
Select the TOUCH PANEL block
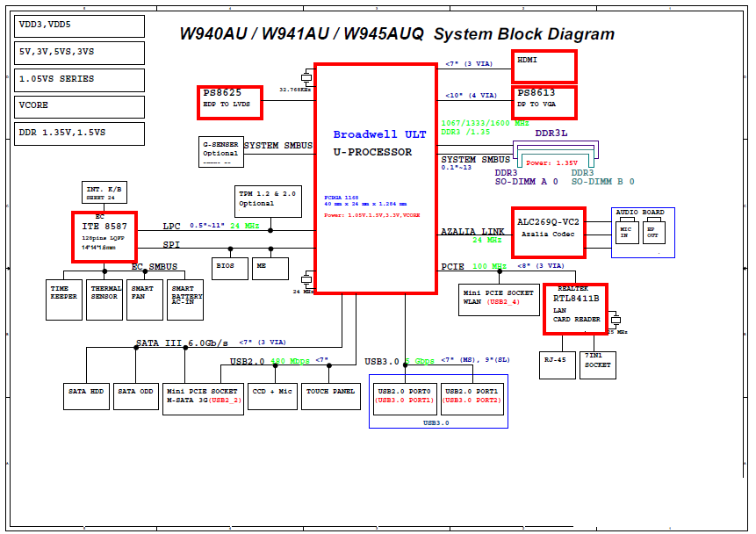331,396
